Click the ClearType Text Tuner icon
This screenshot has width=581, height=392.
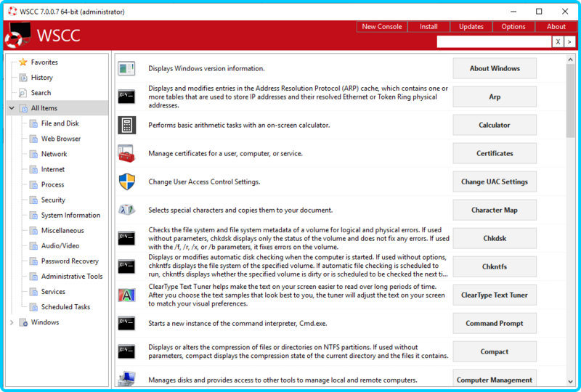coord(126,295)
